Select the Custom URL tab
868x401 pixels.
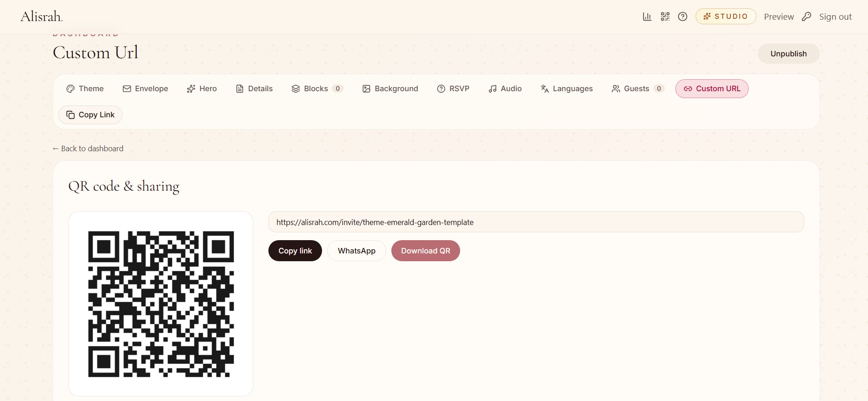tap(712, 88)
